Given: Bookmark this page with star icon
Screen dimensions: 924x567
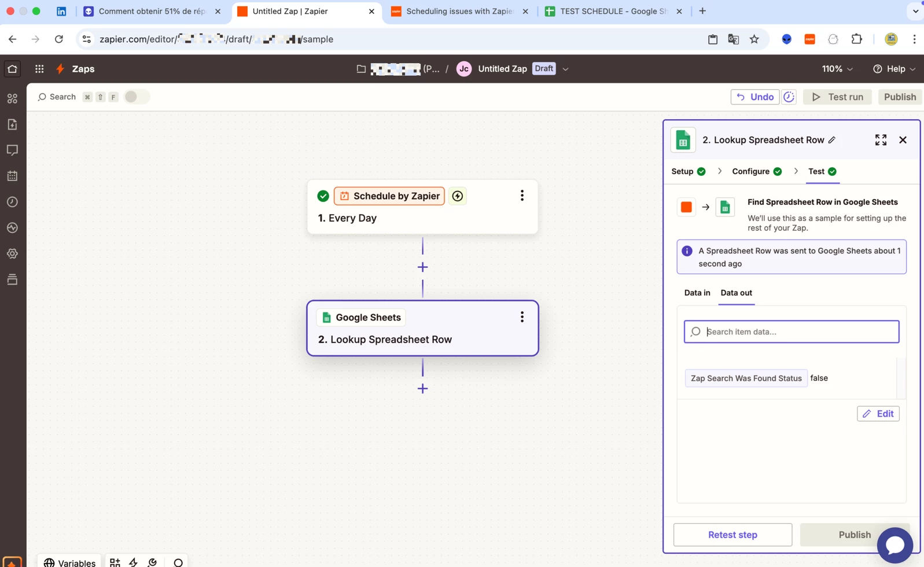Looking at the screenshot, I should pos(754,39).
